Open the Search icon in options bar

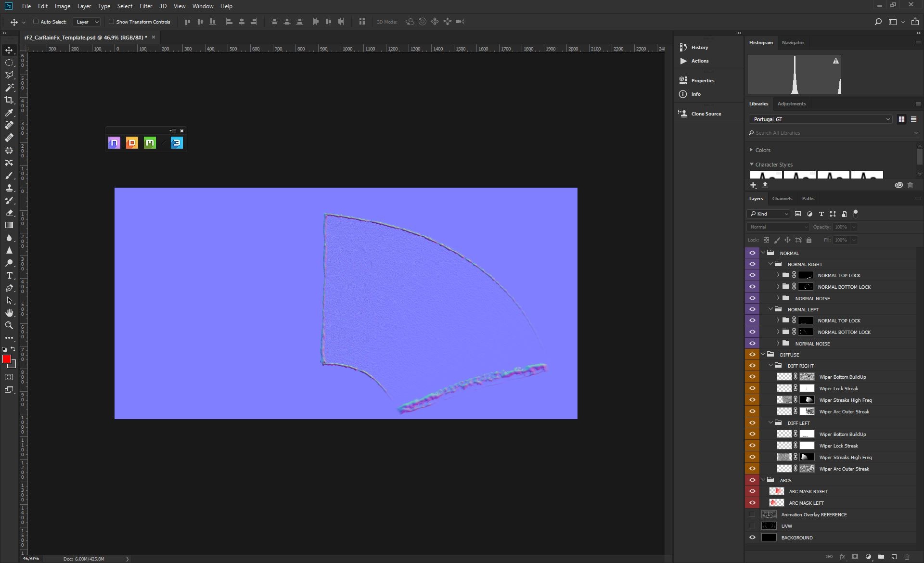878,22
